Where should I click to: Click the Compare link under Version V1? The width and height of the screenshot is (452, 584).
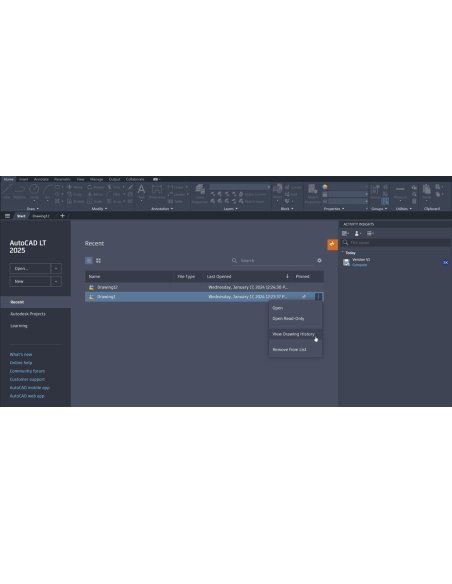pos(359,265)
